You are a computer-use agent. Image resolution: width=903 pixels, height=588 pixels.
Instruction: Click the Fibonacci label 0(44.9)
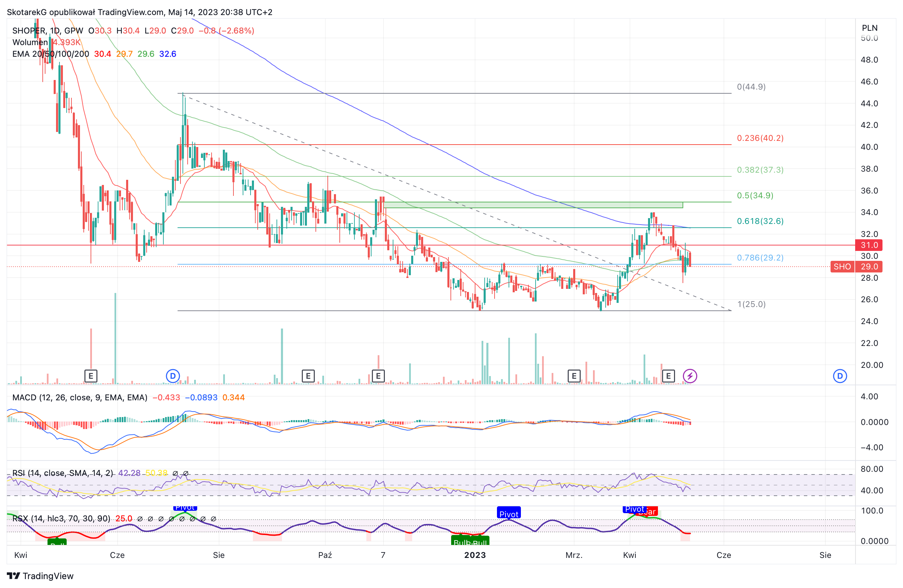click(751, 87)
